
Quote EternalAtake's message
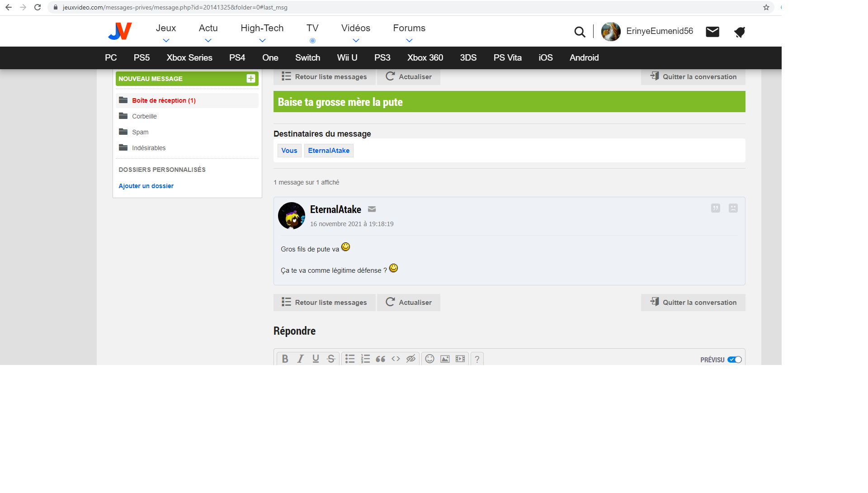pos(716,208)
